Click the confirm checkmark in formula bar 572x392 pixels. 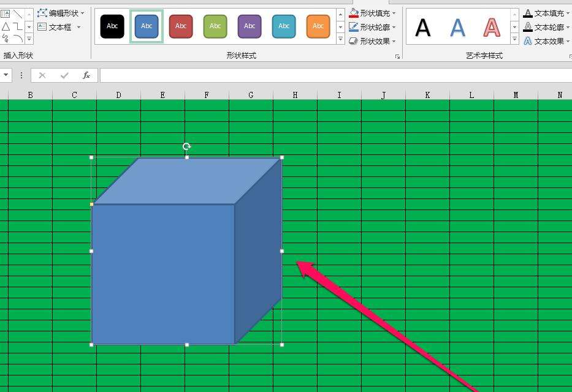click(64, 75)
